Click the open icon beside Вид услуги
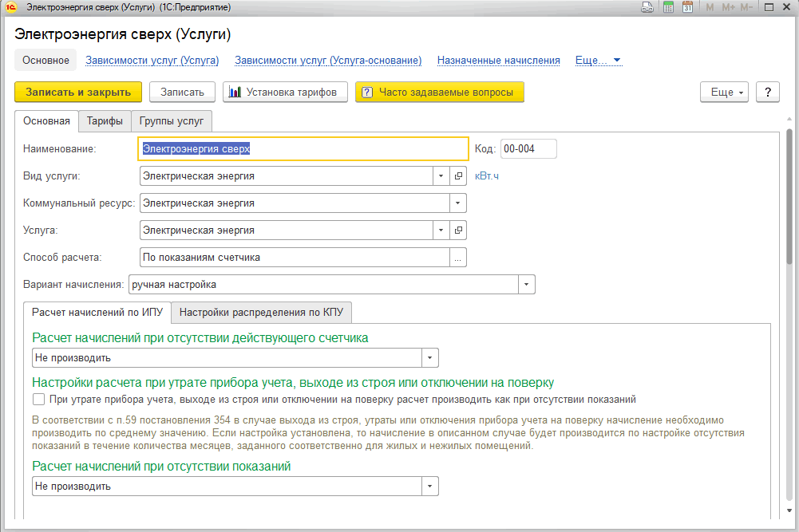This screenshot has height=532, width=799. (x=458, y=176)
